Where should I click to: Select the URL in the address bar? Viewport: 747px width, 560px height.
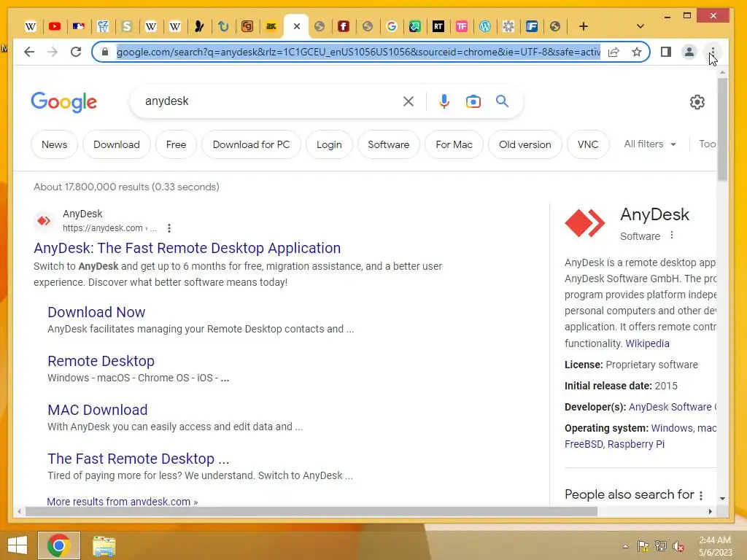click(x=358, y=52)
